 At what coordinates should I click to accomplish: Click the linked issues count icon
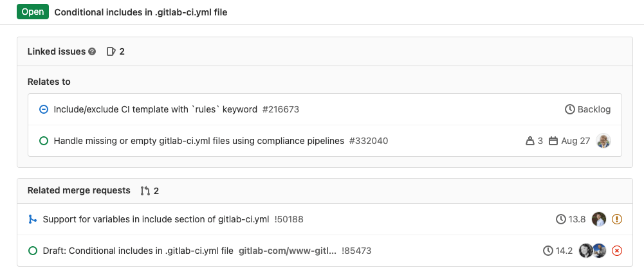pos(111,51)
